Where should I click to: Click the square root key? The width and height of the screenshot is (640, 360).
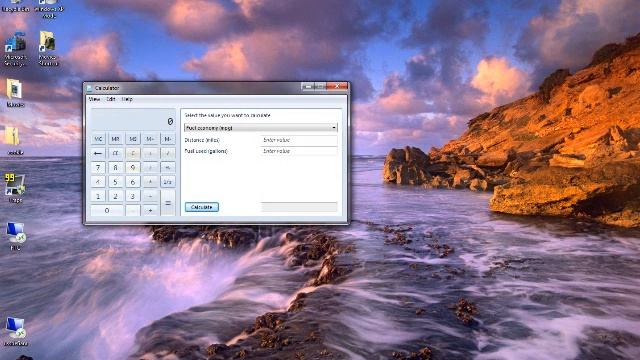coord(168,153)
